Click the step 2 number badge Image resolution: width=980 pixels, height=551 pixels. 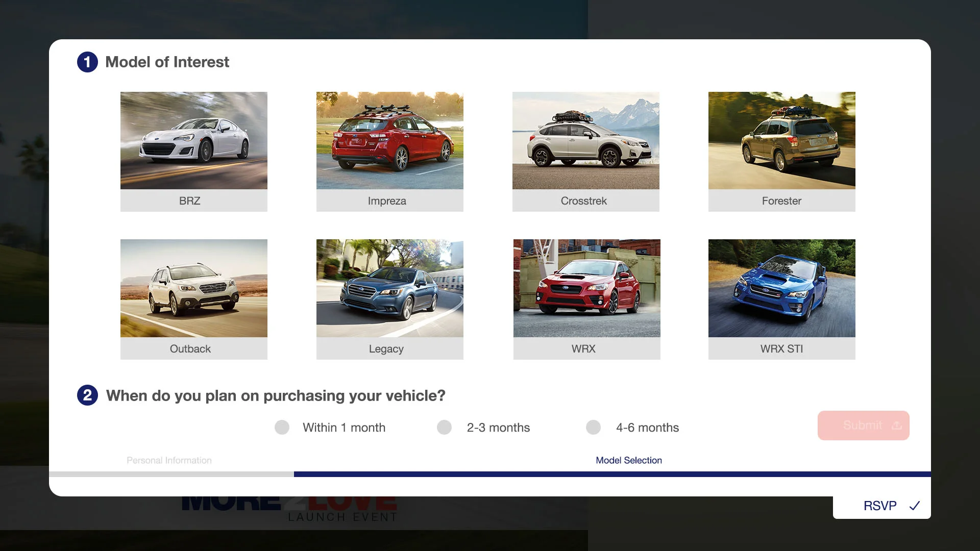pyautogui.click(x=87, y=395)
